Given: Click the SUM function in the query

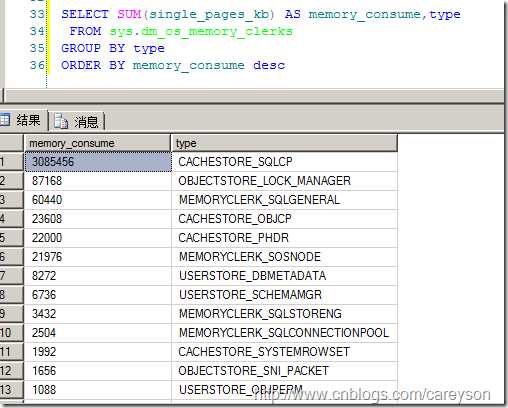Looking at the screenshot, I should tap(129, 14).
